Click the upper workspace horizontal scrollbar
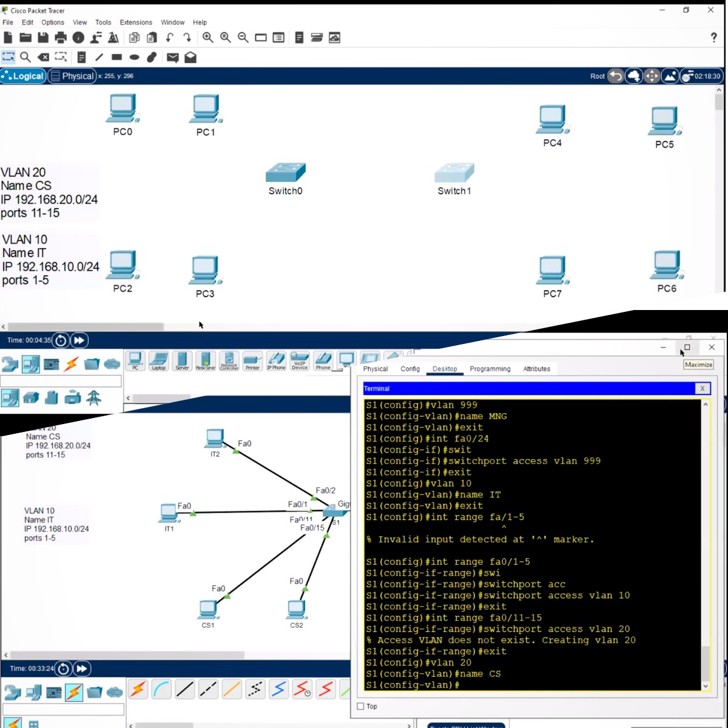This screenshot has height=728, width=728. pyautogui.click(x=85, y=326)
